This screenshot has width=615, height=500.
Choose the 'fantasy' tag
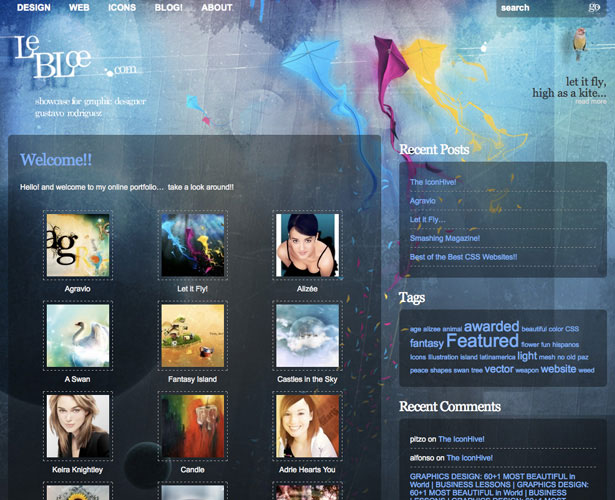[427, 344]
